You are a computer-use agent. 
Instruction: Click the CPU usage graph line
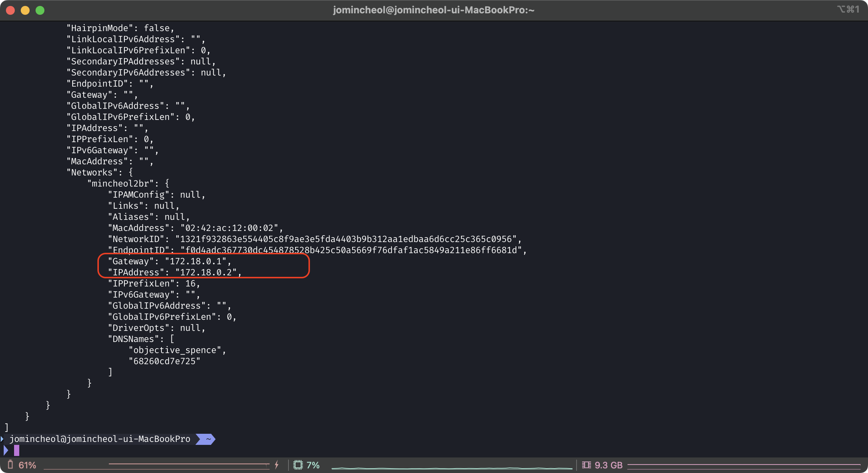452,468
